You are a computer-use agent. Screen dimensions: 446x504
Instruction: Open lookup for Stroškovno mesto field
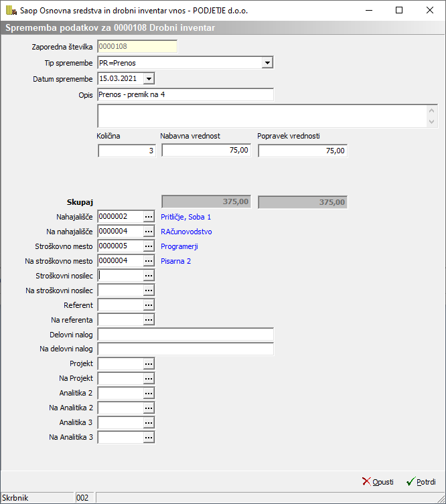[x=149, y=246]
